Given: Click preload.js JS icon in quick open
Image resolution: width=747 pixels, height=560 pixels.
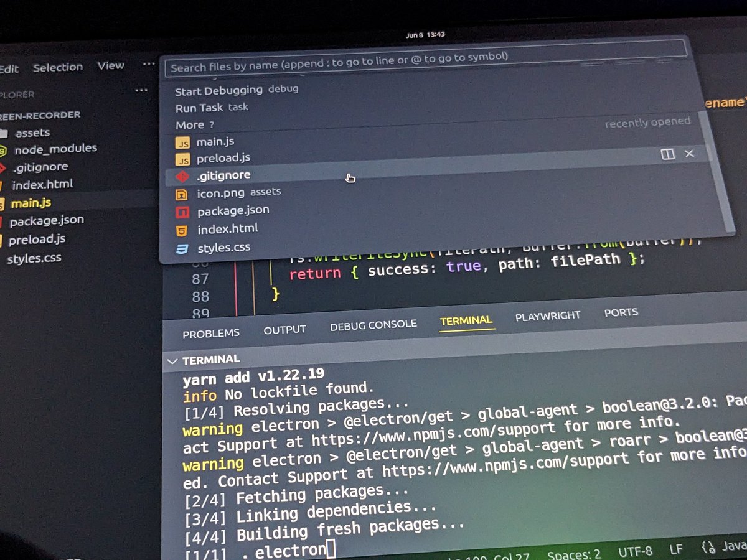Looking at the screenshot, I should 182,159.
